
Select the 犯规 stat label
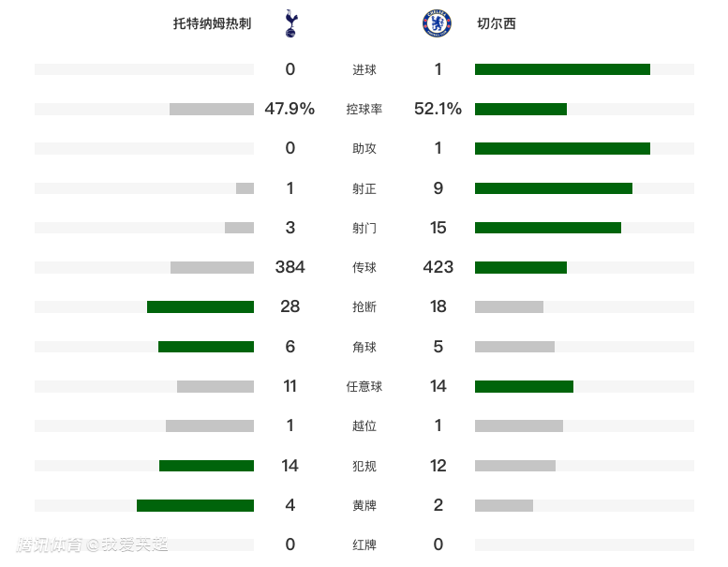click(x=364, y=466)
